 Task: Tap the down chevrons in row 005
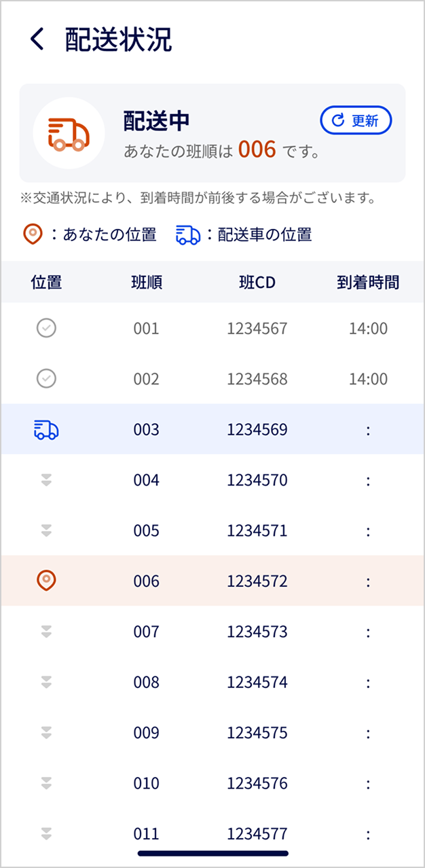pos(46,530)
